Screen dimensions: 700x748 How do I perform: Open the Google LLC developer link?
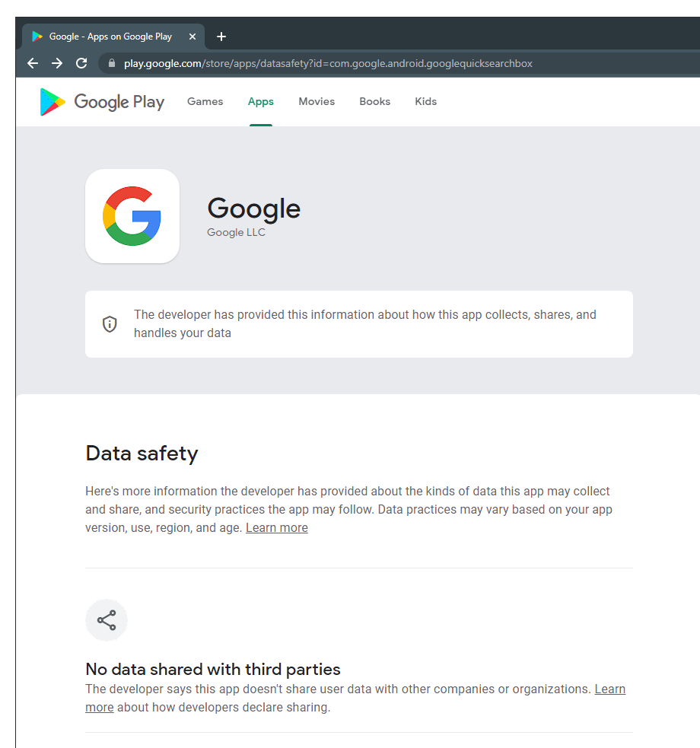236,232
